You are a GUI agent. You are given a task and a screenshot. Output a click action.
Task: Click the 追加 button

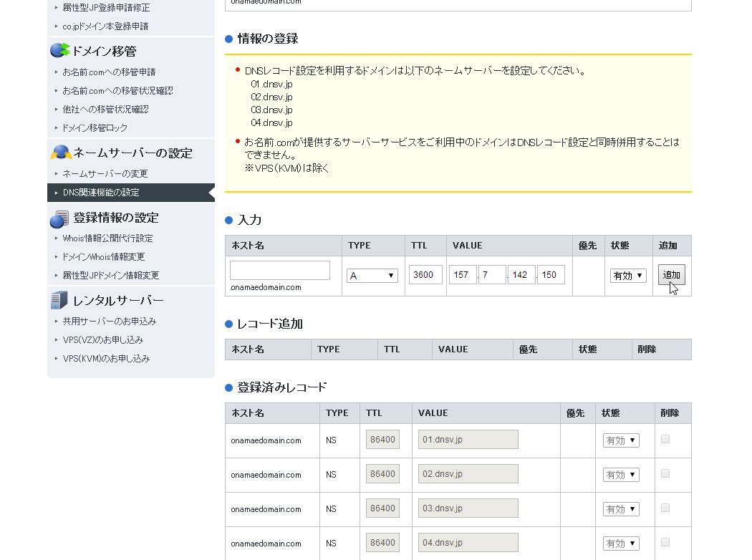click(672, 275)
